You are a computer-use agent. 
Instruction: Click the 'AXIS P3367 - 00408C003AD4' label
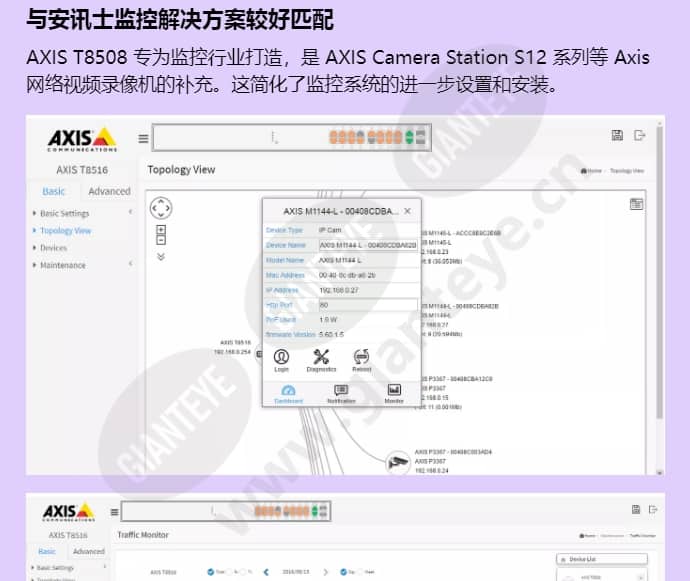[x=453, y=452]
